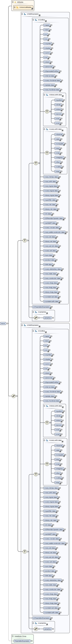Click the first m:binary-arith.class choice compositor icon
72x644 pixels.
click(47, 111)
